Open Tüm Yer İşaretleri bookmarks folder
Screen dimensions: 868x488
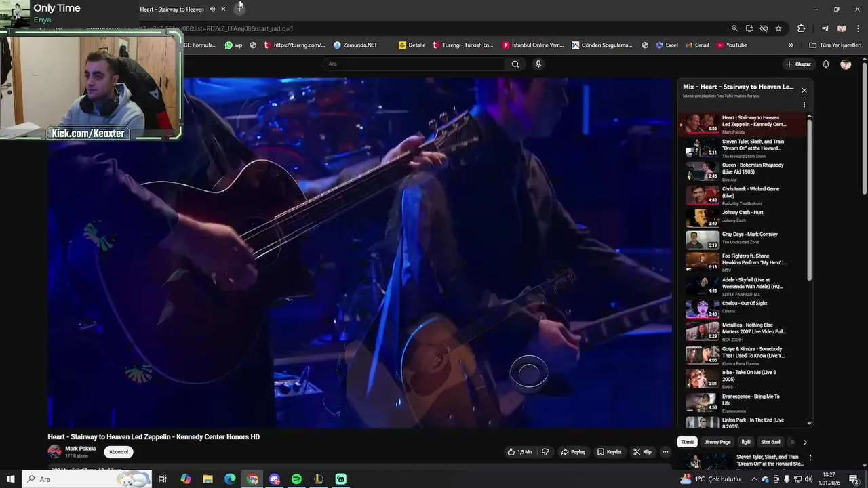coord(835,45)
